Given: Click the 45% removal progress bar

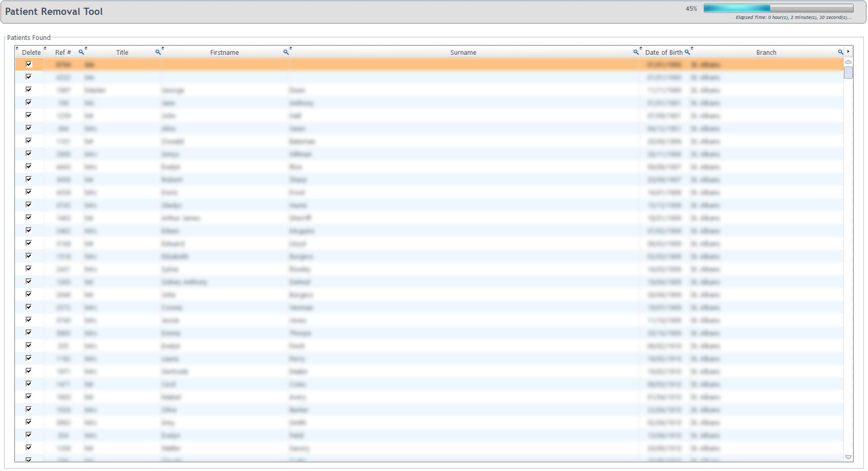Looking at the screenshot, I should click(778, 8).
